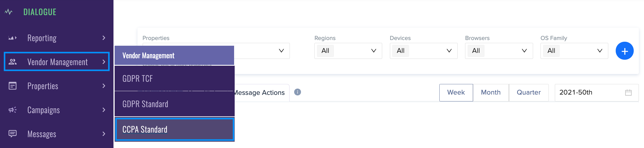Switch the time range to Quarter
The image size is (644, 148).
tap(529, 93)
